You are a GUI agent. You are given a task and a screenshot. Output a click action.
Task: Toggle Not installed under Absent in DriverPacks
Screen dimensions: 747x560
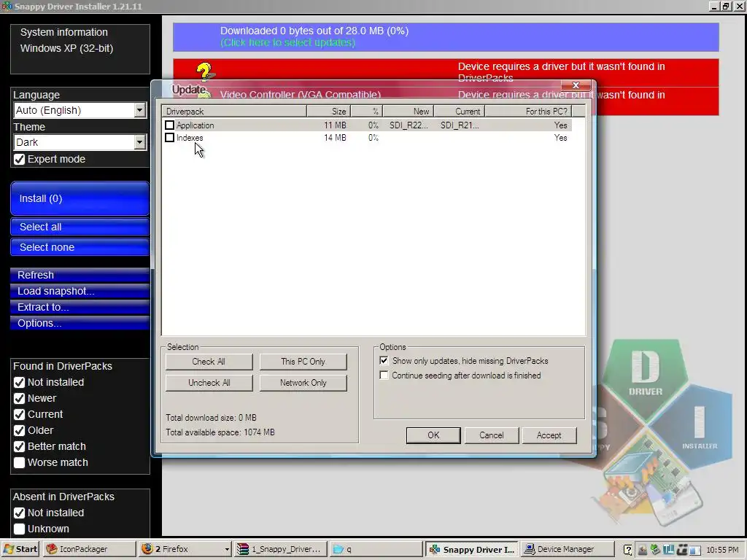coord(19,513)
